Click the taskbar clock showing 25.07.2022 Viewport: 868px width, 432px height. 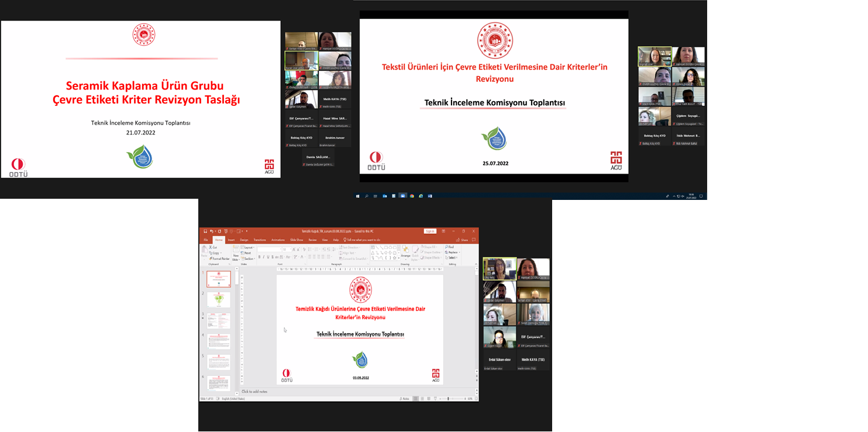tap(691, 196)
